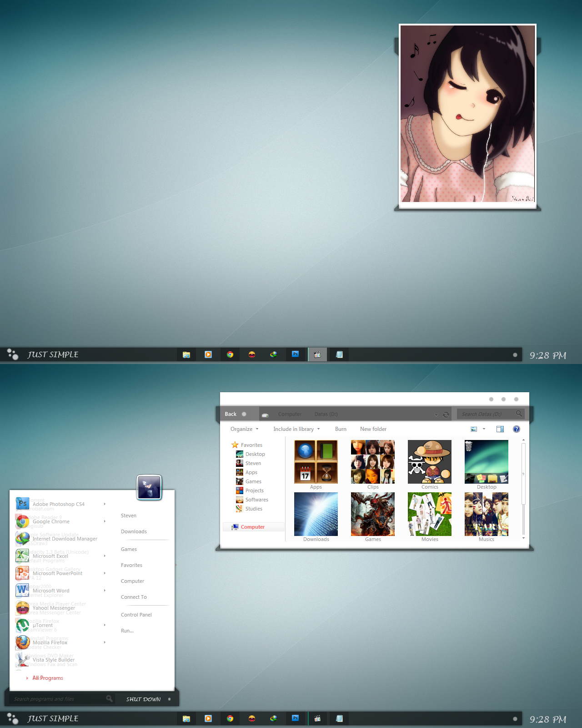Select Run... in the Start menu
582x728 pixels.
(x=127, y=631)
